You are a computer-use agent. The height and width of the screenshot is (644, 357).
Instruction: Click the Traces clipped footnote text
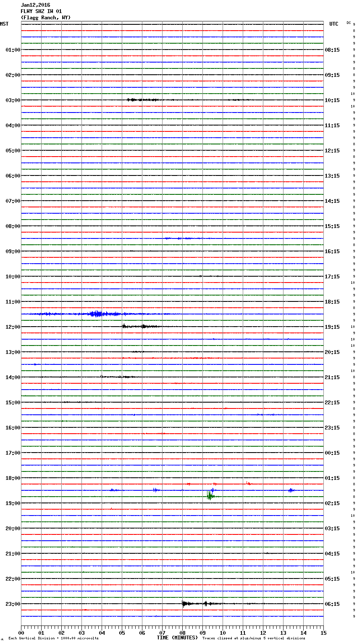[x=254, y=638]
